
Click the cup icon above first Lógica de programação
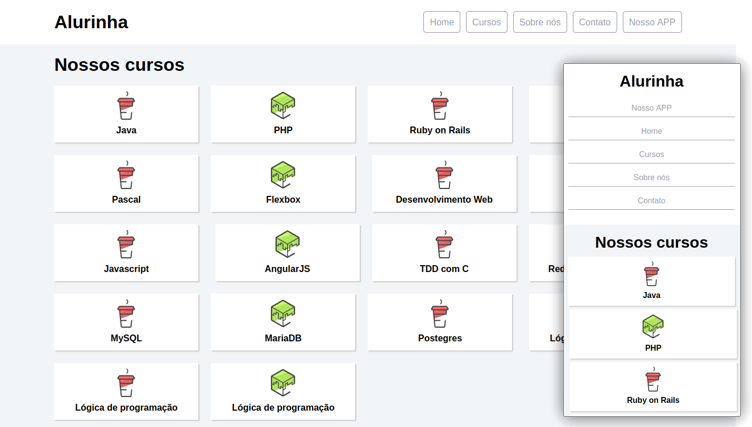pos(126,383)
